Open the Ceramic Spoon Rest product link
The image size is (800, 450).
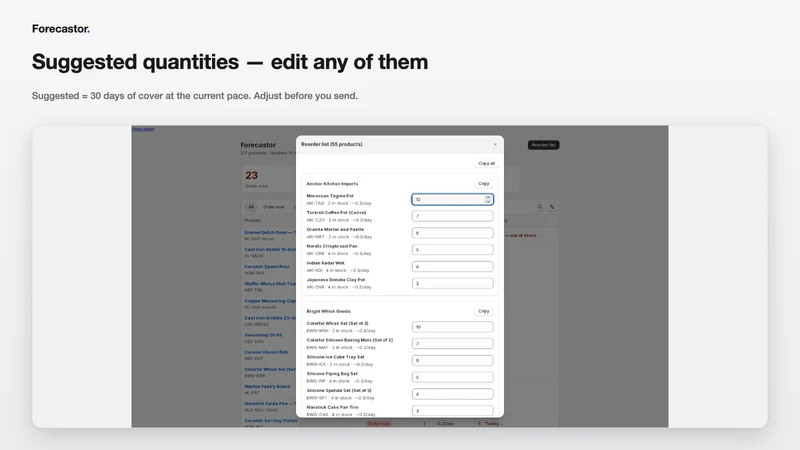(267, 266)
